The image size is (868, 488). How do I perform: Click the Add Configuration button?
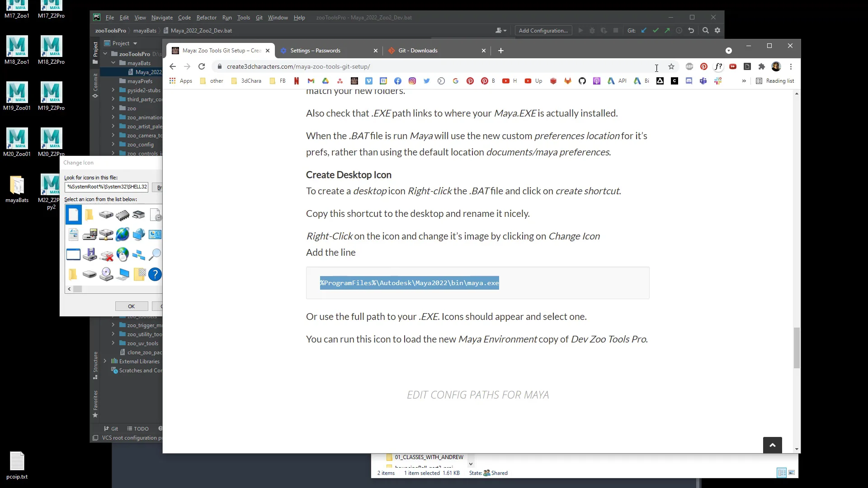click(x=543, y=30)
